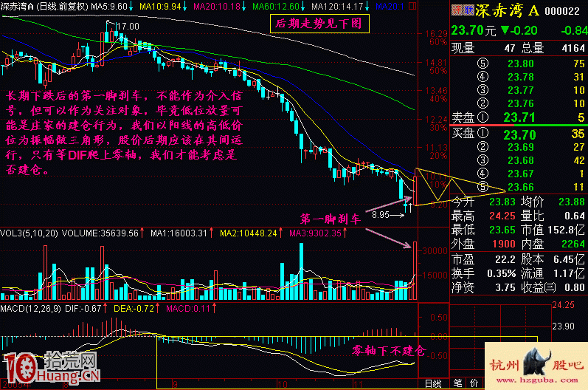Click the MA3:9302.35 volume average

[315, 233]
